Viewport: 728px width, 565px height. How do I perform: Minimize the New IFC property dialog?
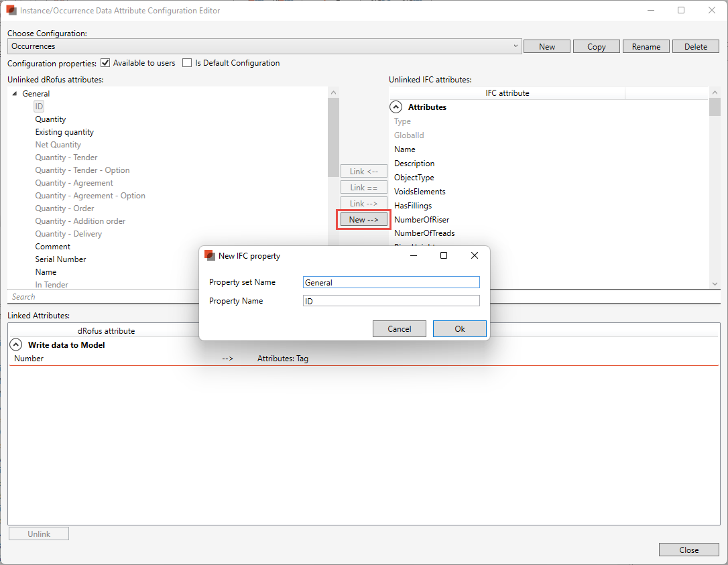(x=413, y=256)
